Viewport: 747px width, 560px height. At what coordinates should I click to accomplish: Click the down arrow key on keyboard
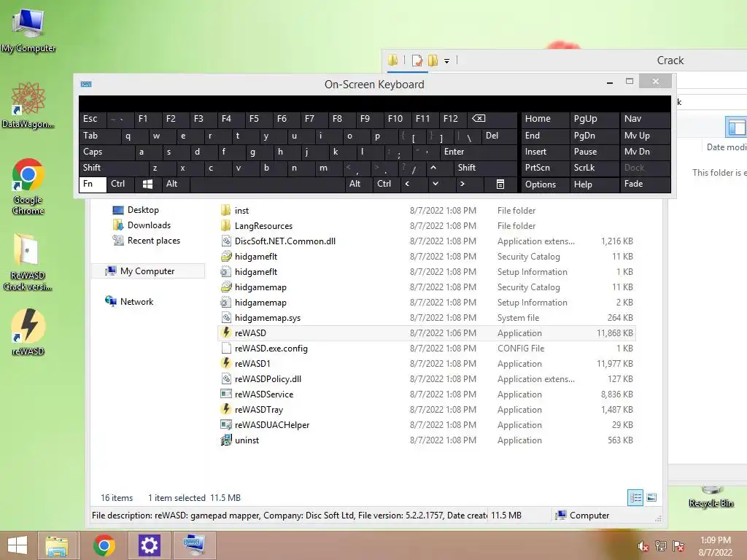pos(436,184)
